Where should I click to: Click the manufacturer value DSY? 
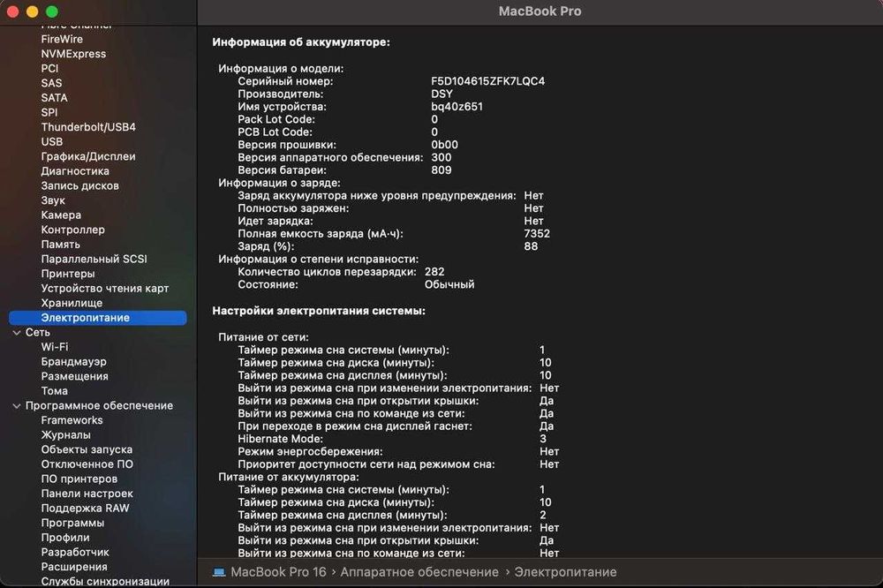click(x=441, y=94)
